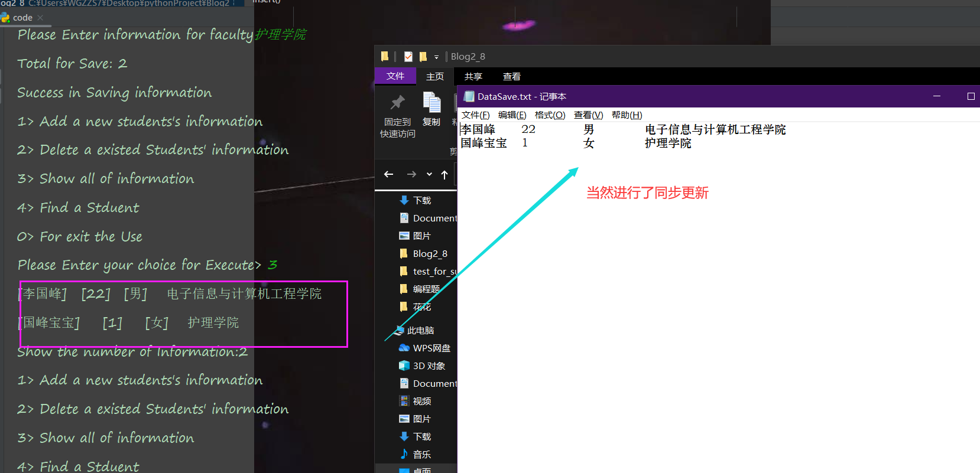980x473 pixels.
Task: Open the 视频 folder
Action: click(x=416, y=401)
